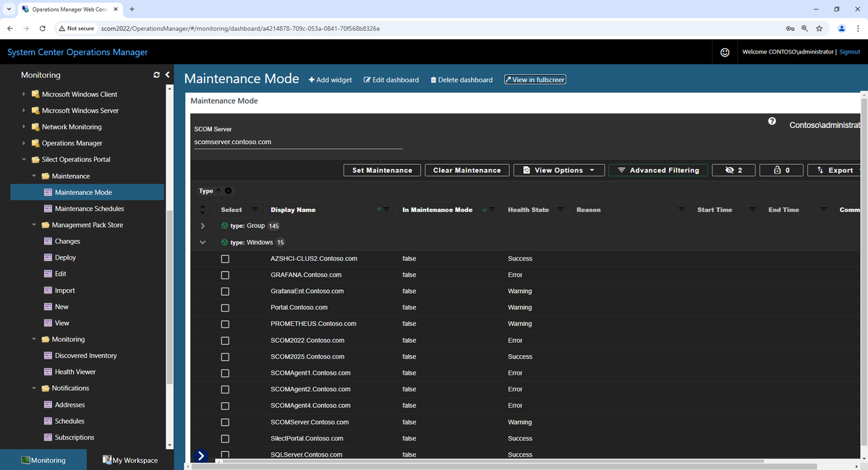This screenshot has width=868, height=470.
Task: Click the Subscriptions view icon
Action: pos(48,437)
